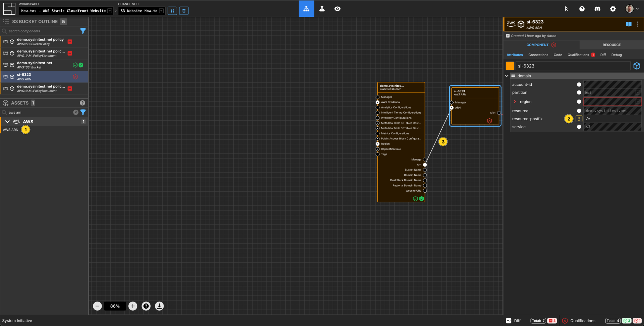Select the AWS ARN asset
This screenshot has width=644, height=326.
click(11, 130)
